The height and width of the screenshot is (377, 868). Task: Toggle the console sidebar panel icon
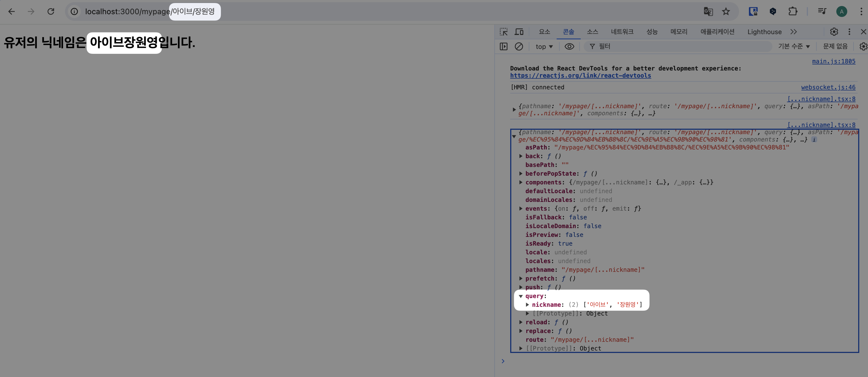point(503,46)
